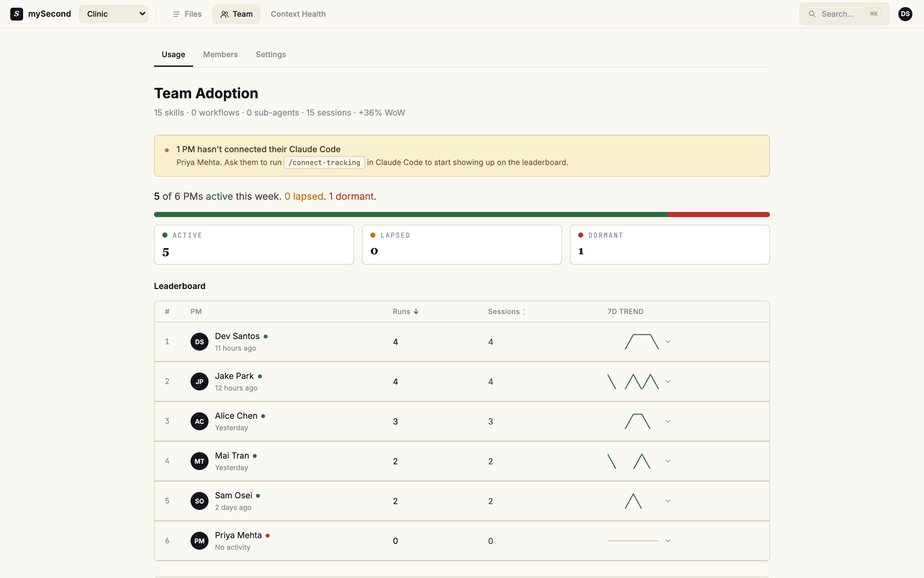Click the Team Adoption heading
The width and height of the screenshot is (924, 578).
(x=206, y=93)
